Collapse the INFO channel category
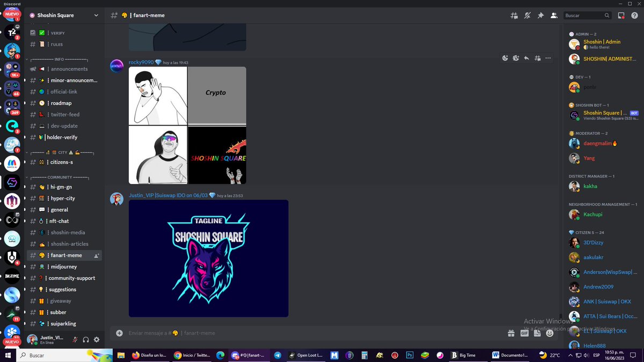 pyautogui.click(x=59, y=59)
